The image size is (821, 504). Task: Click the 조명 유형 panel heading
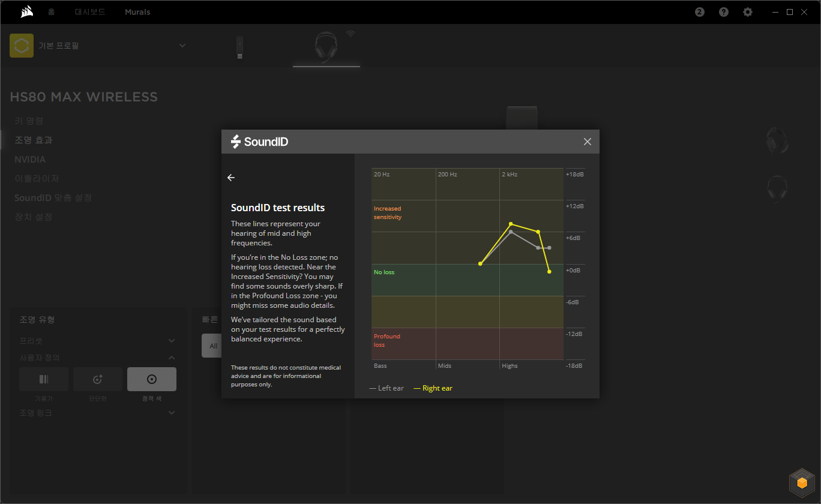(x=37, y=320)
